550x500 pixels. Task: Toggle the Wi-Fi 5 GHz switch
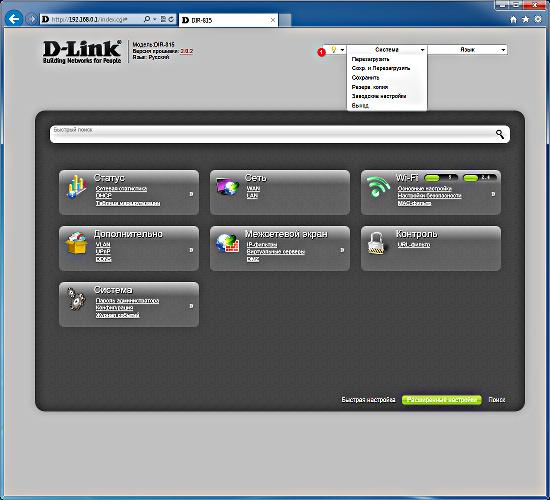click(441, 178)
